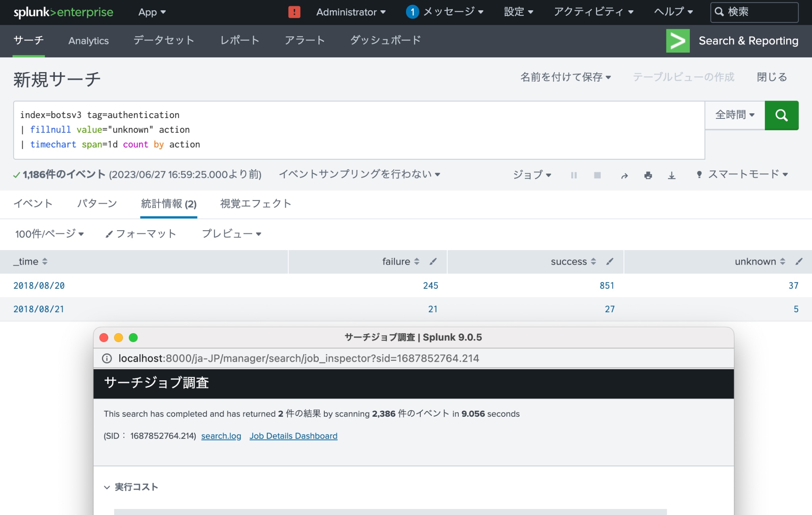Click the site info icon in URL bar
The height and width of the screenshot is (515, 812).
[107, 358]
